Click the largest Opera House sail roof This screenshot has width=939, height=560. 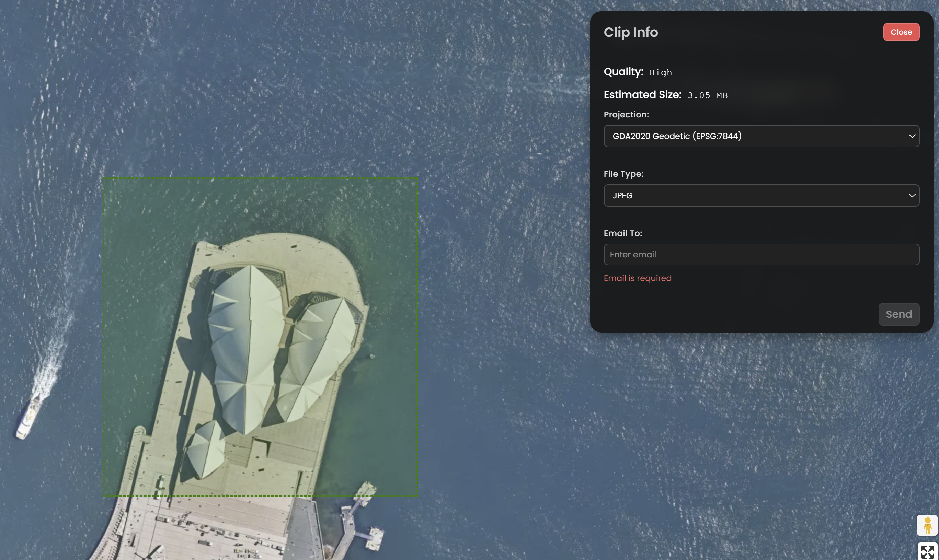245,347
